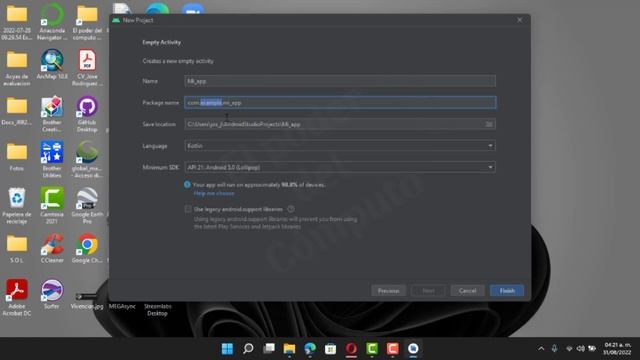Click the Cancel button
Image resolution: width=640 pixels, height=360 pixels.
point(467,291)
